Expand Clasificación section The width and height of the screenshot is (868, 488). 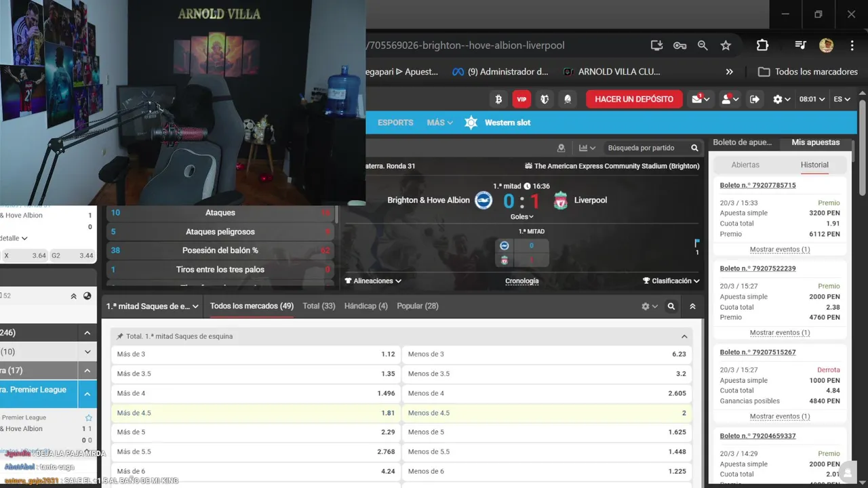[671, 281]
